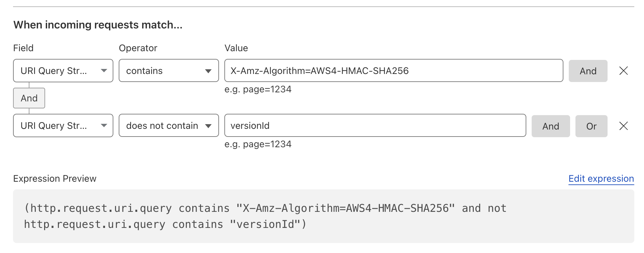The image size is (644, 253).
Task: Click the And connector between the rows
Action: click(29, 98)
